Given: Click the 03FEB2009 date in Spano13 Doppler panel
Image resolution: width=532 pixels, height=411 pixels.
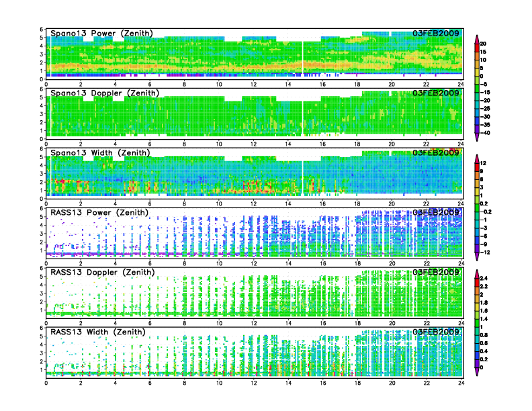Looking at the screenshot, I should click(436, 93).
